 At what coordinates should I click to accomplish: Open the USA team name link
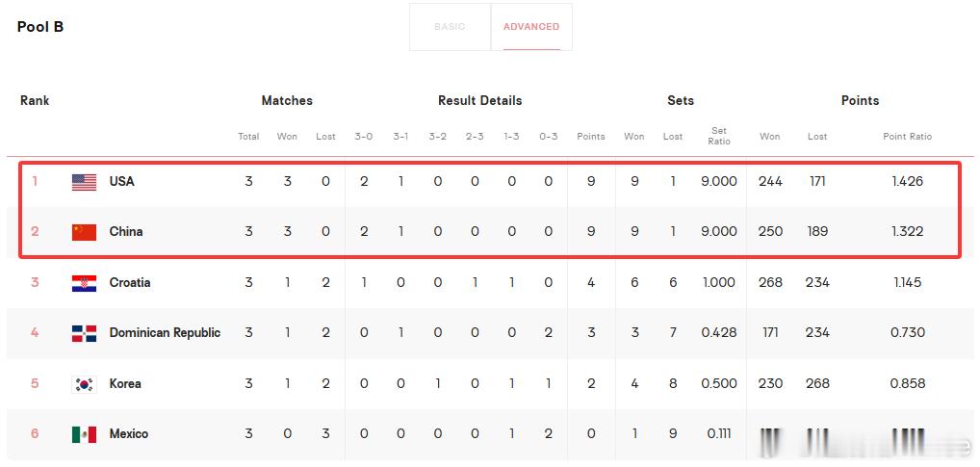pos(122,181)
